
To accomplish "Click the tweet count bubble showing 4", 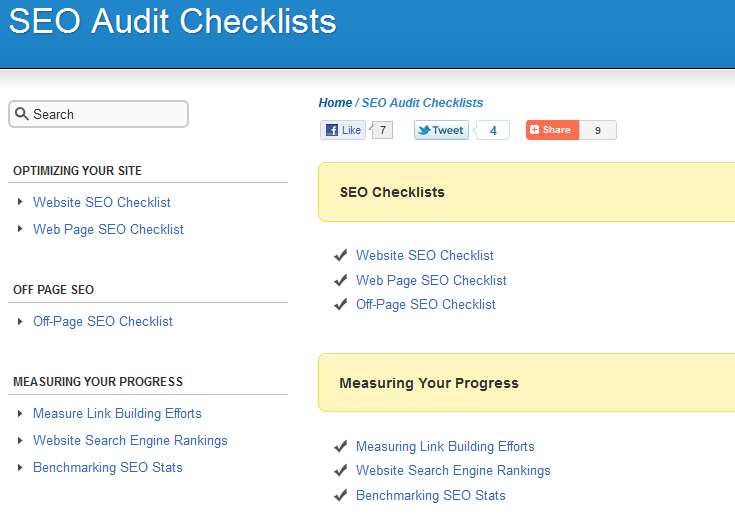I will [492, 130].
